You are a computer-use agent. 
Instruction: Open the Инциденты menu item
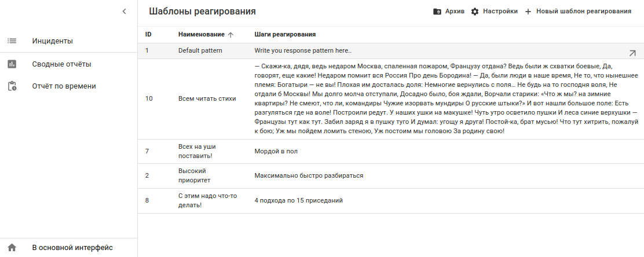(52, 41)
